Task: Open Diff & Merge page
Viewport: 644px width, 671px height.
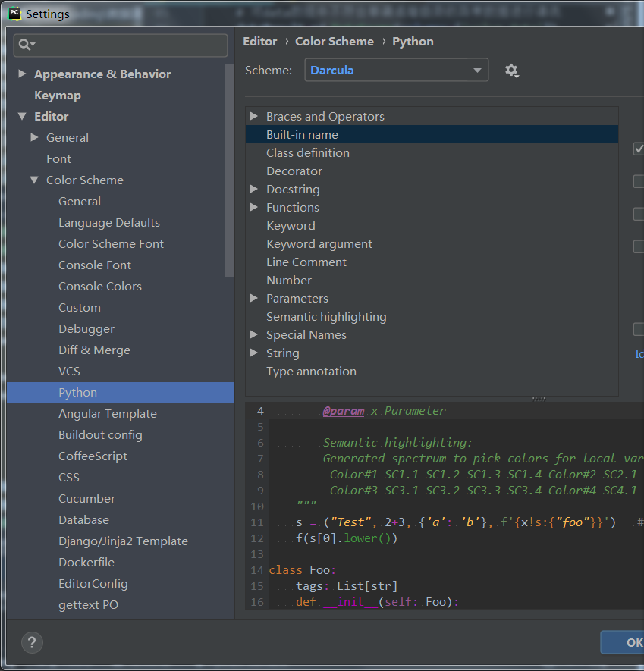Action: [94, 350]
